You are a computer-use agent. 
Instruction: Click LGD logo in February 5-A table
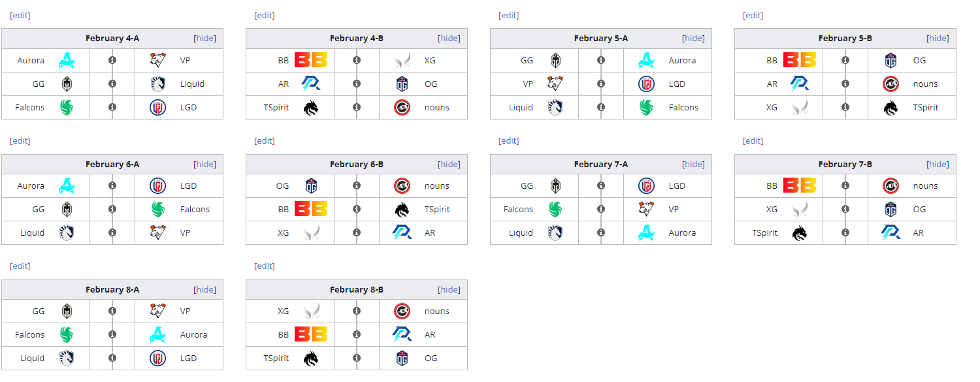[x=646, y=84]
